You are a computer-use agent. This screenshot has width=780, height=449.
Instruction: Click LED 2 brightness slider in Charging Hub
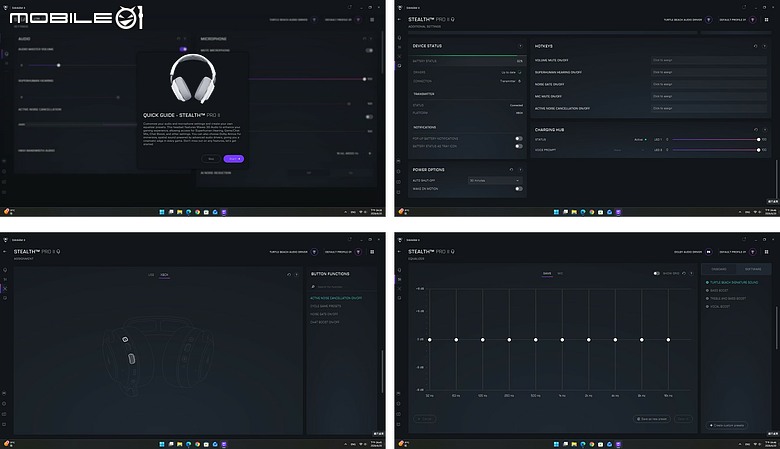click(715, 150)
